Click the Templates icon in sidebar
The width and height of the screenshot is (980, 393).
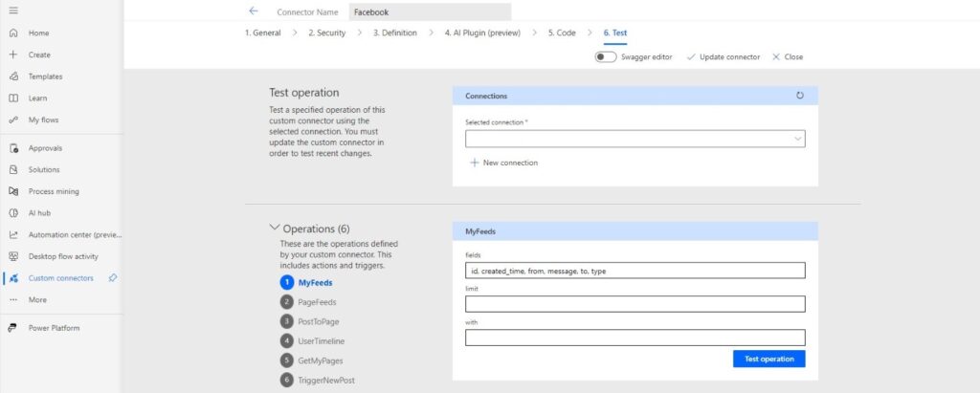click(x=13, y=76)
